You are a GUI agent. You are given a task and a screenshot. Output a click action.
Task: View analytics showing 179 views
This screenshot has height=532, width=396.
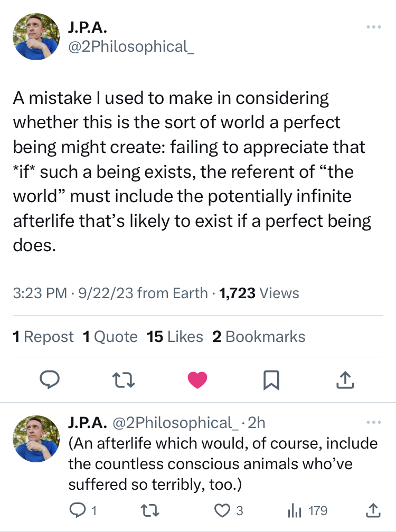coord(306,510)
